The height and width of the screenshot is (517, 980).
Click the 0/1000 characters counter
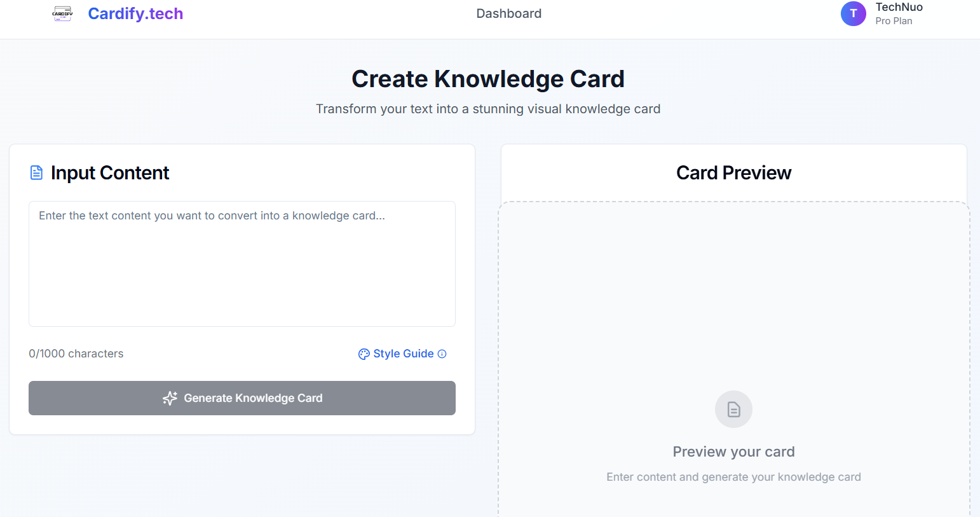(76, 354)
